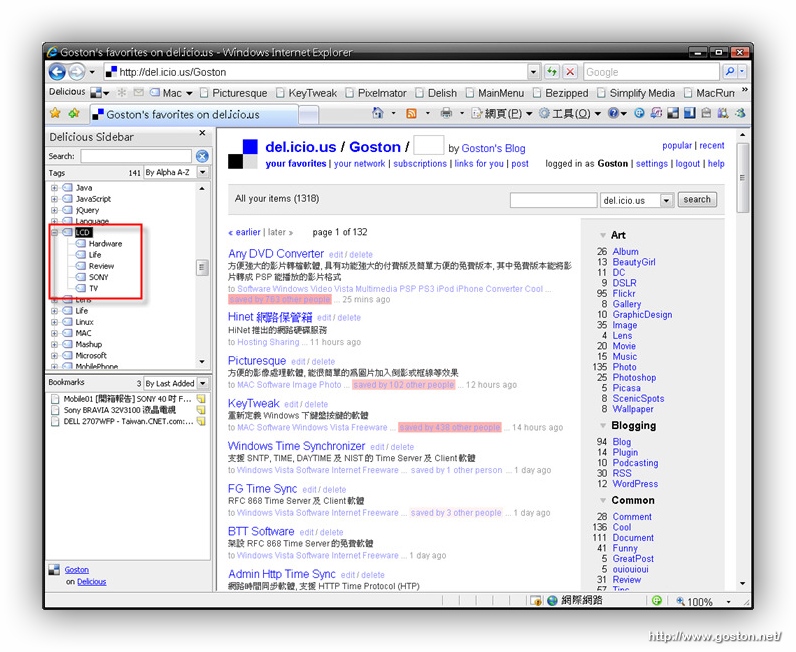Clear the Delicious sidebar search
The height and width of the screenshot is (652, 796).
point(202,156)
